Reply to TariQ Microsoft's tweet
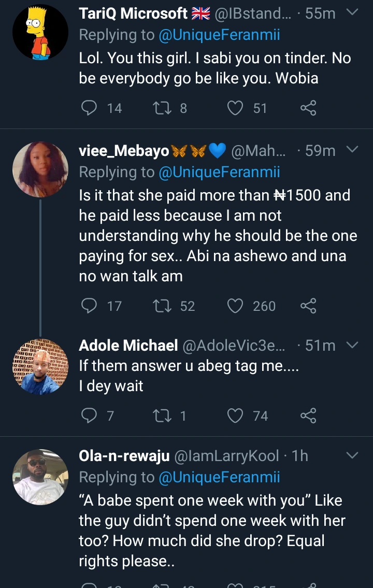 (x=90, y=108)
